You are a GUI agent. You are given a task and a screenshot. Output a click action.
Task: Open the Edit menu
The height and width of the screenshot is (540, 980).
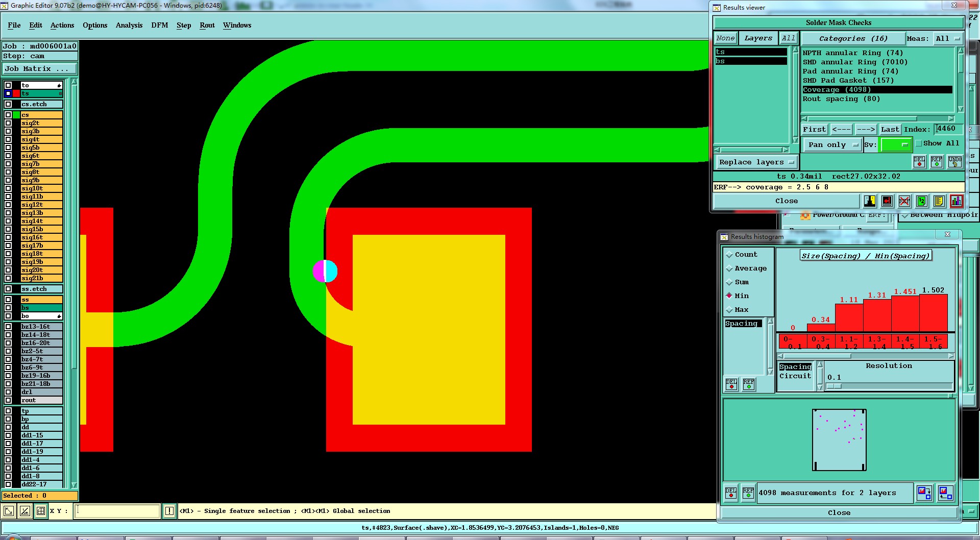36,25
